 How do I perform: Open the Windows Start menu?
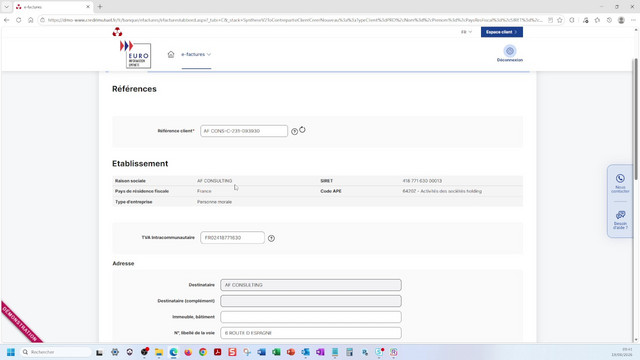(11, 352)
